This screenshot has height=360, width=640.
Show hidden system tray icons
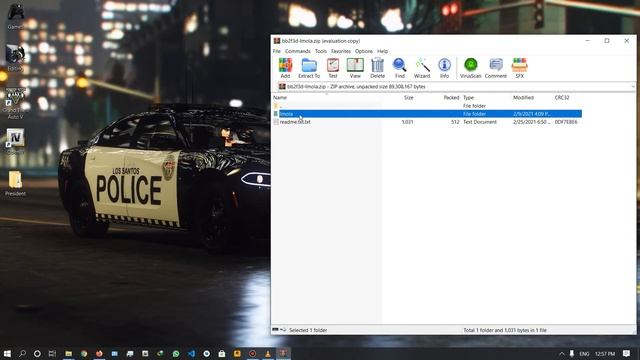coord(562,353)
